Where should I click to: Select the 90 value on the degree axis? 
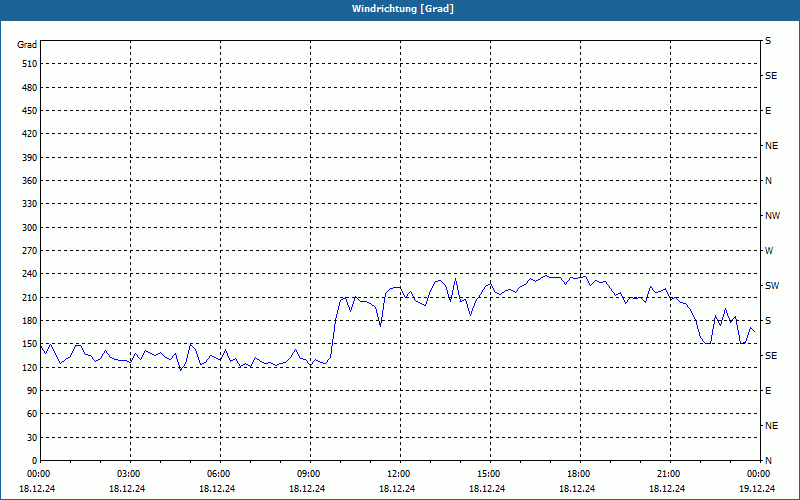(32, 391)
